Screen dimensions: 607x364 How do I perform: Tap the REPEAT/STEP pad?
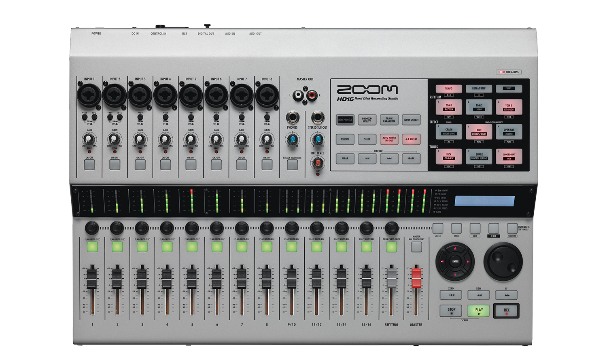coord(479,89)
